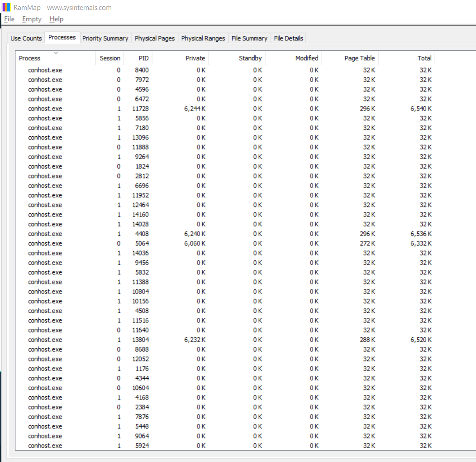This screenshot has height=462, width=476.
Task: Select conhost.exe row with PID 6472
Action: pyautogui.click(x=225, y=99)
